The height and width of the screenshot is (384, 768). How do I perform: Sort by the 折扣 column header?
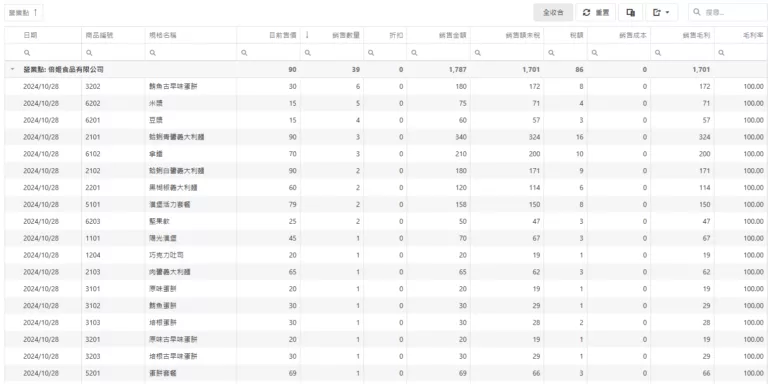pyautogui.click(x=396, y=35)
